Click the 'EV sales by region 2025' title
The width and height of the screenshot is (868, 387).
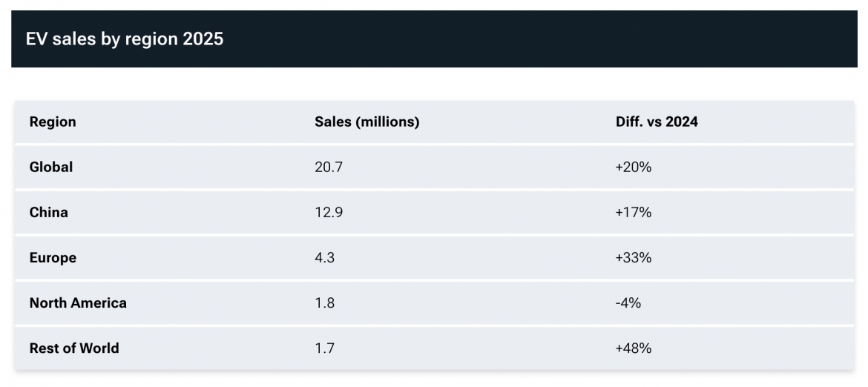coord(125,39)
